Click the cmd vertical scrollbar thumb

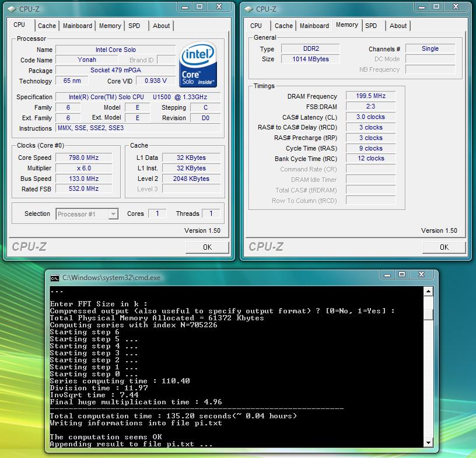point(428,314)
